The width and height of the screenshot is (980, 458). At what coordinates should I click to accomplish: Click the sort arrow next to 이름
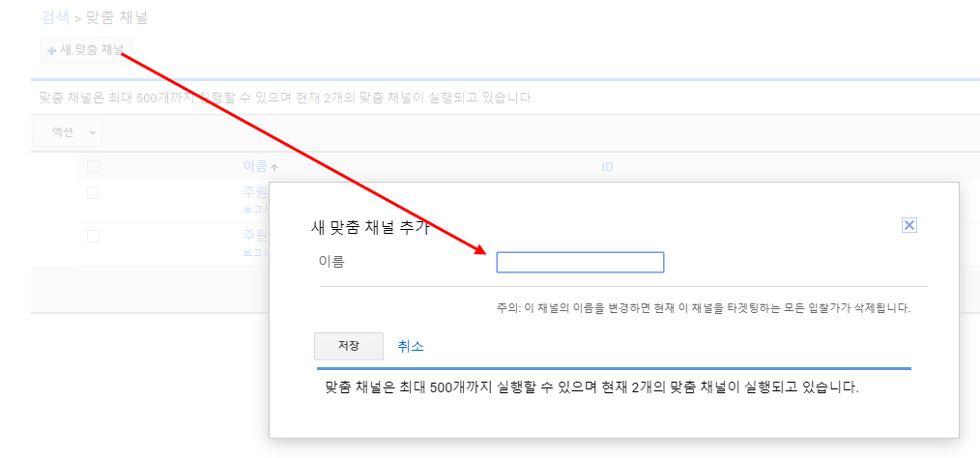coord(274,167)
